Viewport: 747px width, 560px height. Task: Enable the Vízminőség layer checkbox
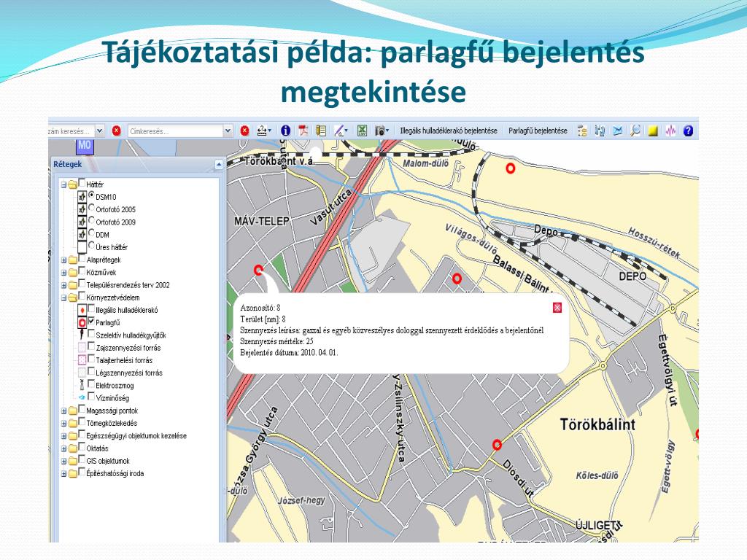[x=91, y=396]
